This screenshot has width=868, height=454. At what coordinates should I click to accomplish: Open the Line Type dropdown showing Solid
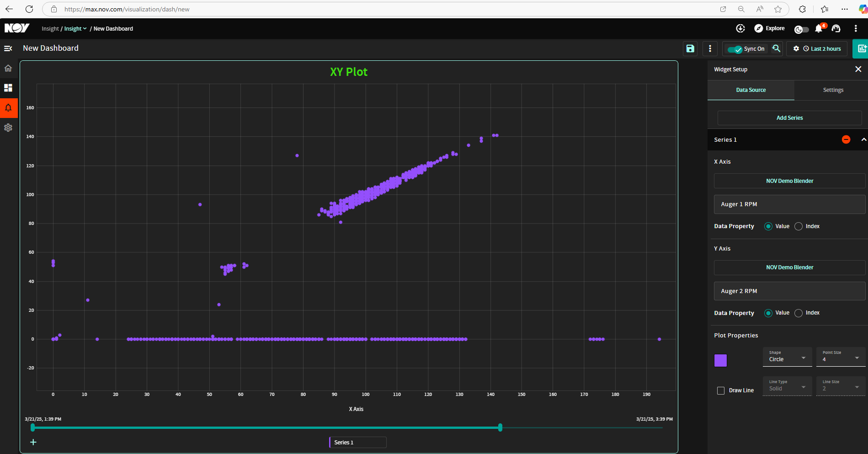(788, 386)
